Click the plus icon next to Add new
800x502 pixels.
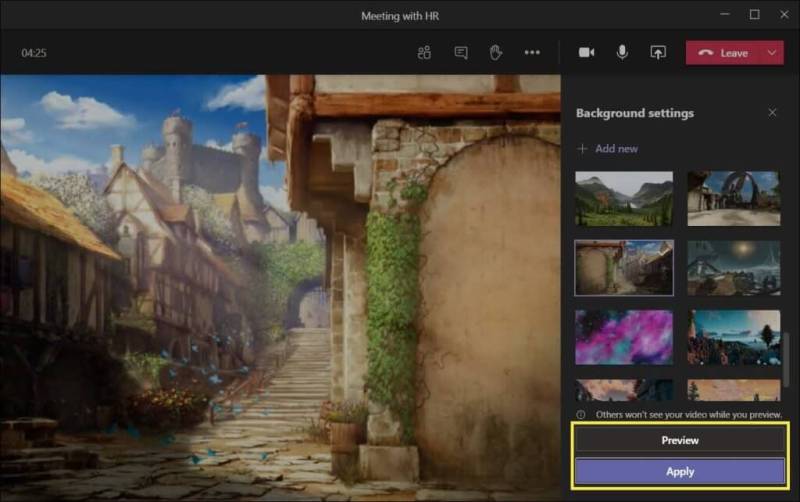pyautogui.click(x=582, y=149)
